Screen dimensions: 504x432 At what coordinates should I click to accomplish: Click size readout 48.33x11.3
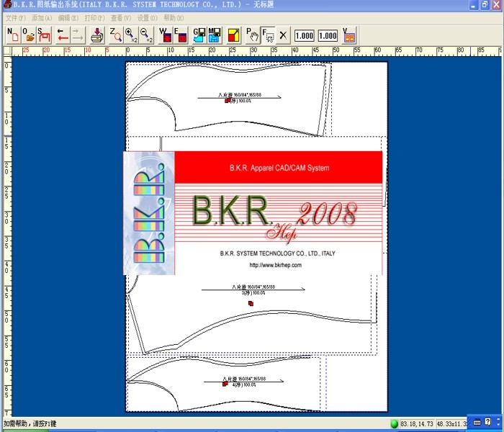click(451, 423)
